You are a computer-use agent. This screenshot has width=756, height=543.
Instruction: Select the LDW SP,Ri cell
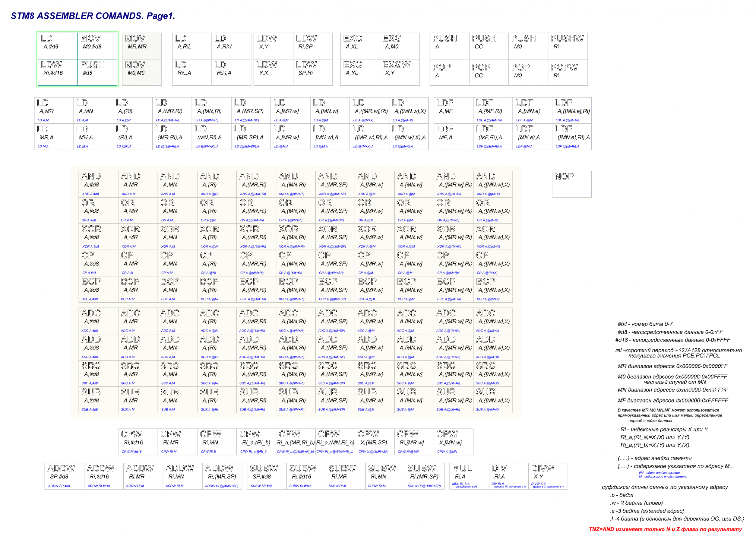click(312, 72)
